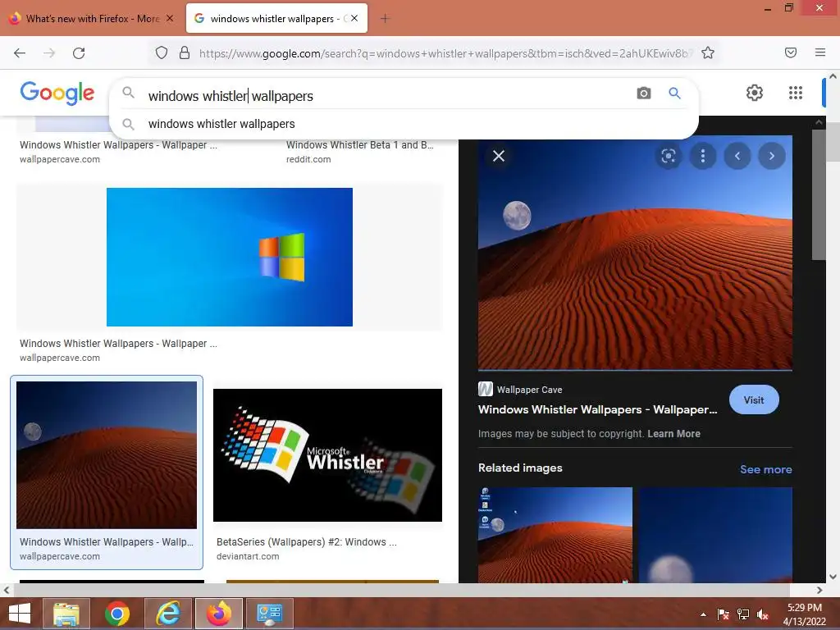
Task: Click the Action Center flag icon
Action: (724, 614)
